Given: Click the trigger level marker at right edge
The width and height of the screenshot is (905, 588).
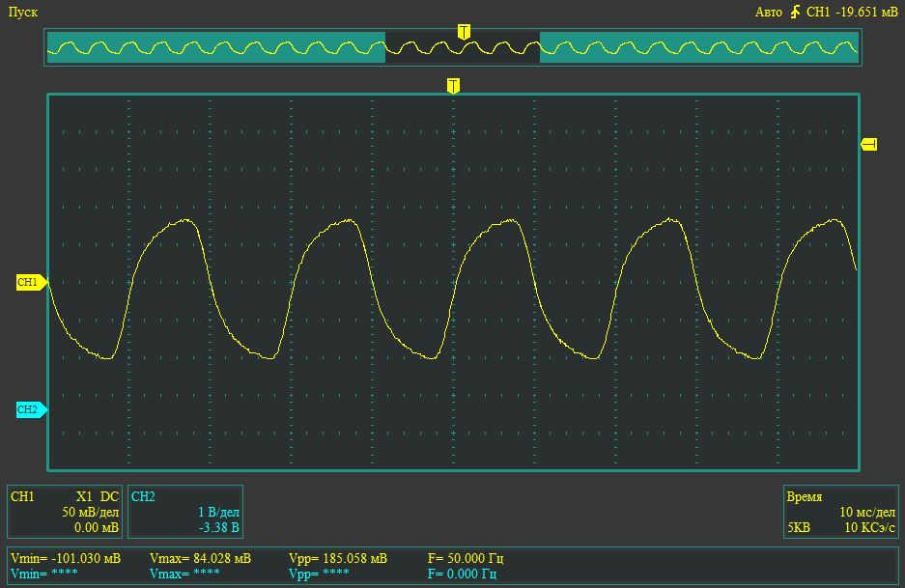Looking at the screenshot, I should [869, 144].
